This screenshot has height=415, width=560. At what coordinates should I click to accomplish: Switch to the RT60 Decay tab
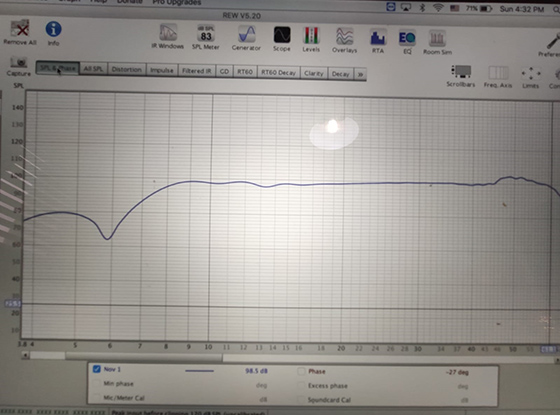(x=279, y=72)
